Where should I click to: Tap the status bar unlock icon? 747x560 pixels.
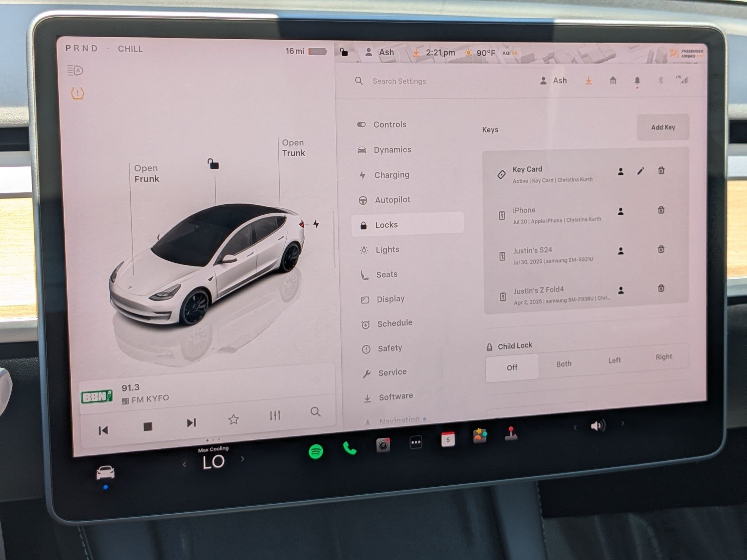point(343,52)
